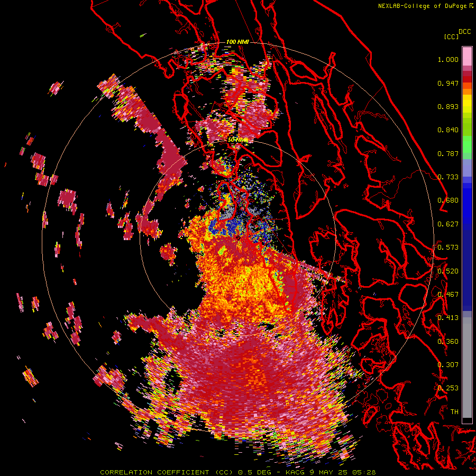476x476 pixels.
Task: Select the 0.733 scale value
Action: [448, 177]
